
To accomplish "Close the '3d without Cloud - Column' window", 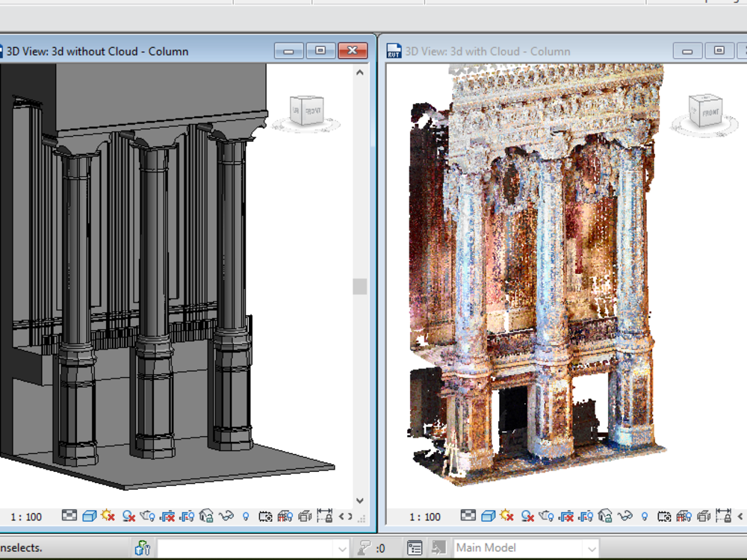I will 353,51.
